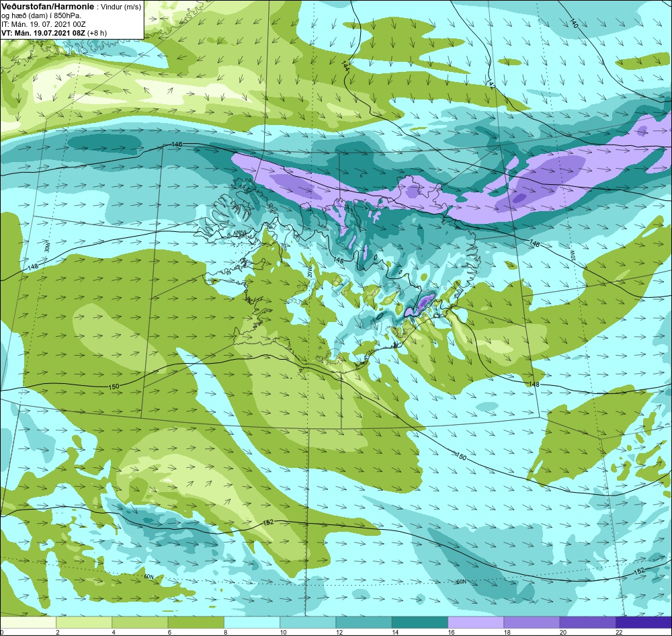
Task: Click the legend tick value 18
Action: pos(507,632)
